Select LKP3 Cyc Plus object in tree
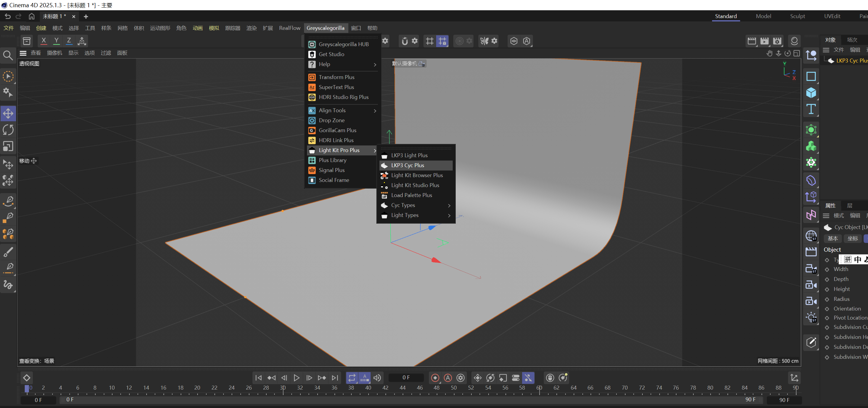 (851, 61)
